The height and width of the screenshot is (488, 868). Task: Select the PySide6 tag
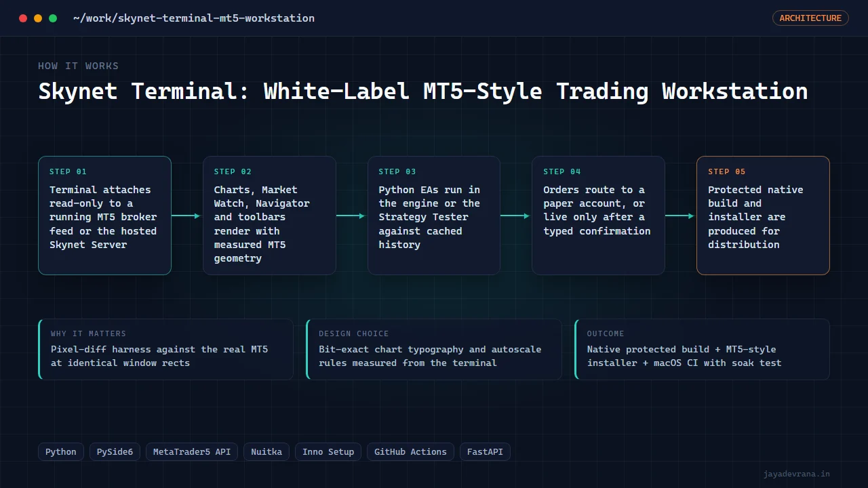click(x=115, y=452)
